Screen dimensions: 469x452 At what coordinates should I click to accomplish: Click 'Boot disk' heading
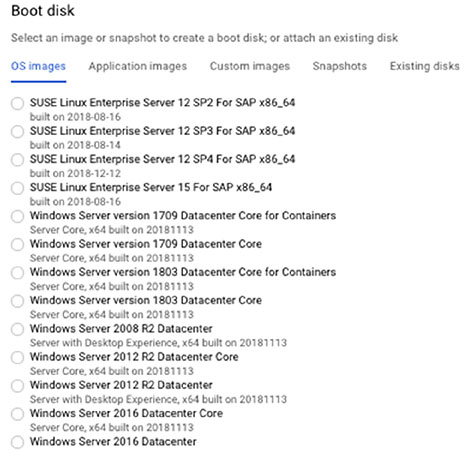pos(43,11)
